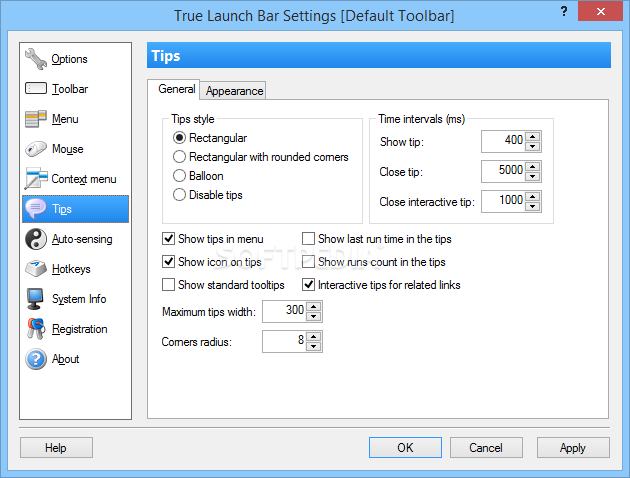Increase Show tip interval with up arrow
Image resolution: width=630 pixels, height=478 pixels.
point(533,137)
